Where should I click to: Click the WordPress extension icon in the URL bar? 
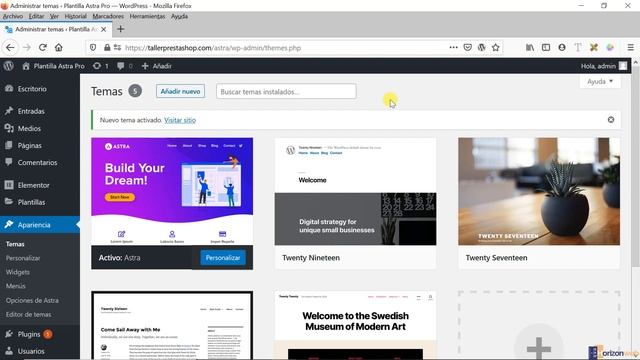(482, 48)
